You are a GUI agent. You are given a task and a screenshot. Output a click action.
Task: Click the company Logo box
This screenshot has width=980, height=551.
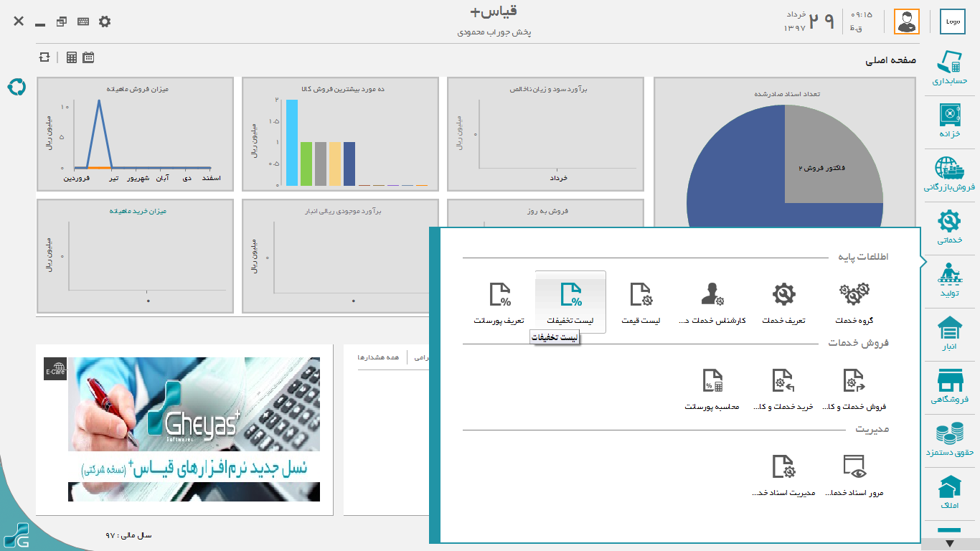pyautogui.click(x=953, y=22)
